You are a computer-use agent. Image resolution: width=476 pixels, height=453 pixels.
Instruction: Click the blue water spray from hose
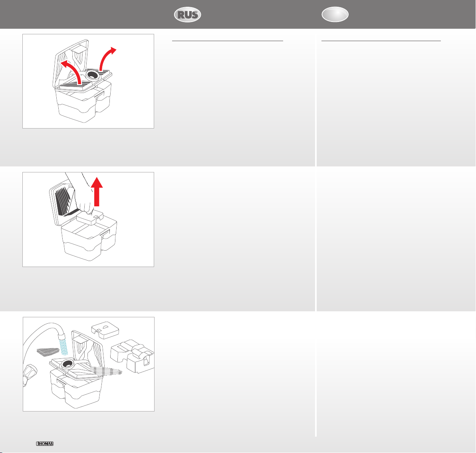pos(63,347)
